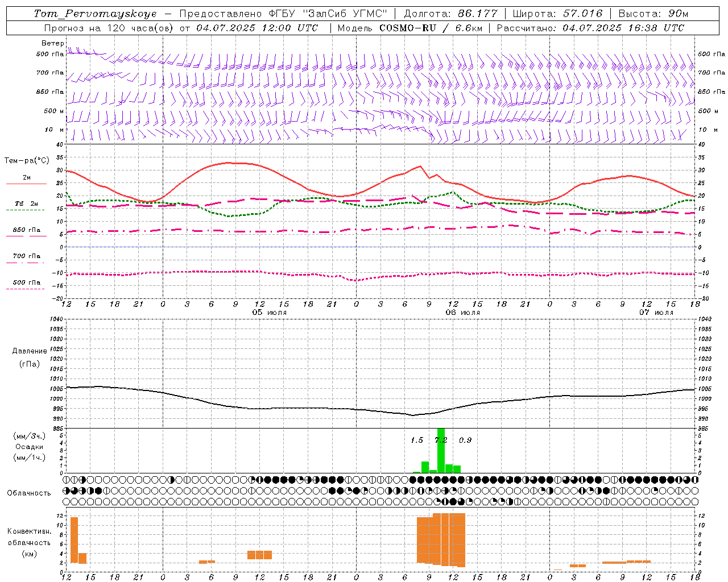
Task: Click the 'Тем-ра(°C)' temperature panel label
Action: coord(27,161)
